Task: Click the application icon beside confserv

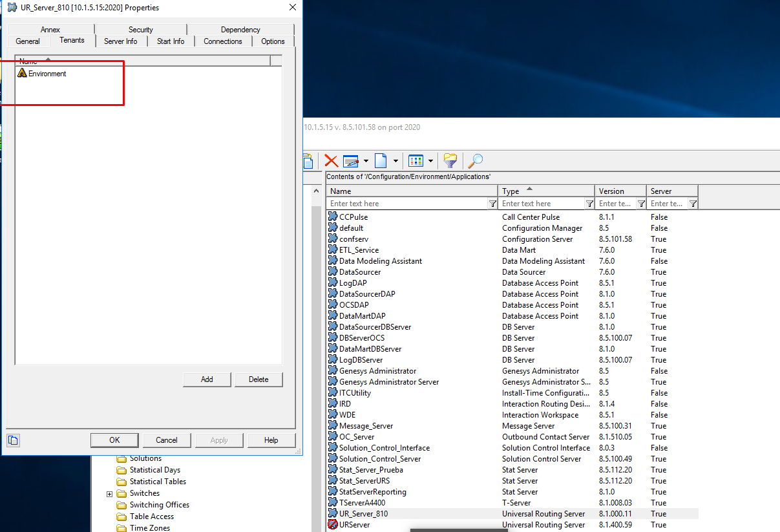Action: click(333, 239)
